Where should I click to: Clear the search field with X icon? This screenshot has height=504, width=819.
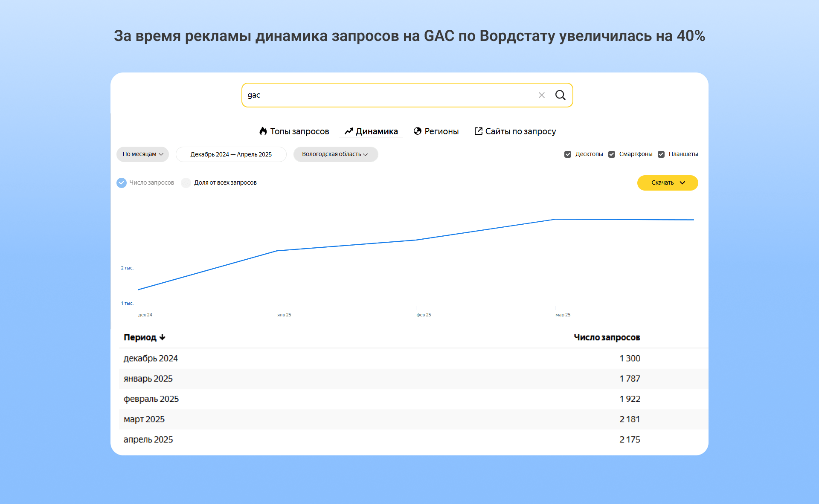[x=541, y=95]
